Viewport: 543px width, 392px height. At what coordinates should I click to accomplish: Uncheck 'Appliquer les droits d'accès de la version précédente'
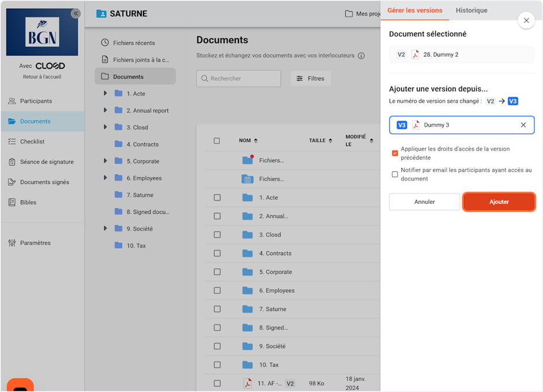pyautogui.click(x=395, y=153)
